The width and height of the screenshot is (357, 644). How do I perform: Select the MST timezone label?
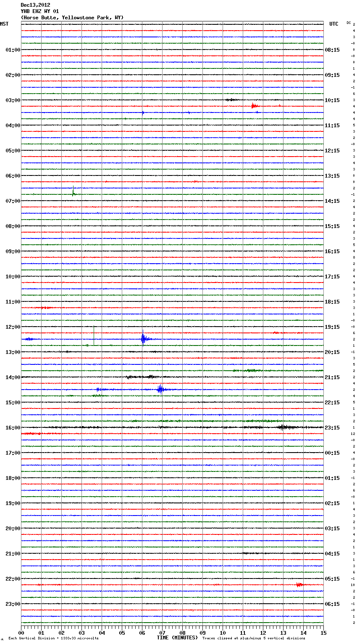tap(4, 24)
